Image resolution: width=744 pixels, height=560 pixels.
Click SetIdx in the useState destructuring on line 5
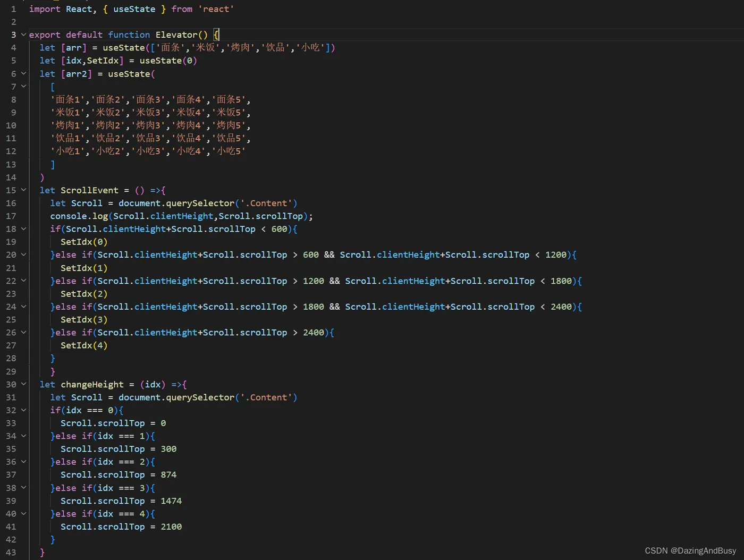click(x=103, y=61)
